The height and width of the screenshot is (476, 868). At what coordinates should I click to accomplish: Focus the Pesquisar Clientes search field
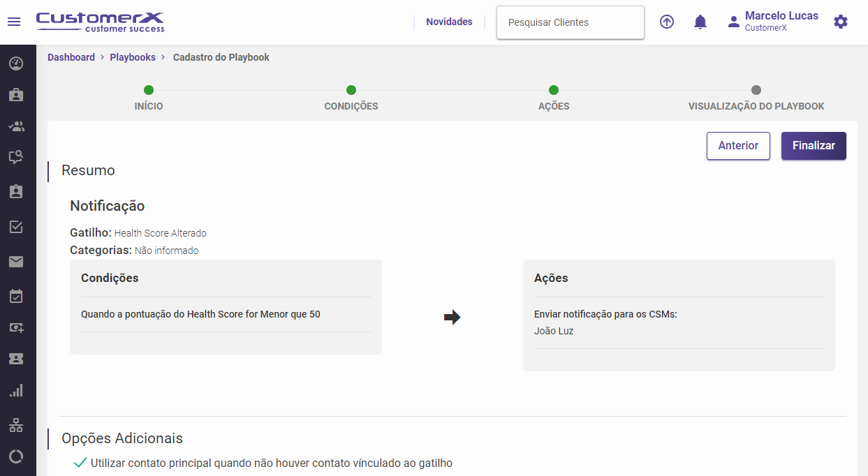point(570,22)
